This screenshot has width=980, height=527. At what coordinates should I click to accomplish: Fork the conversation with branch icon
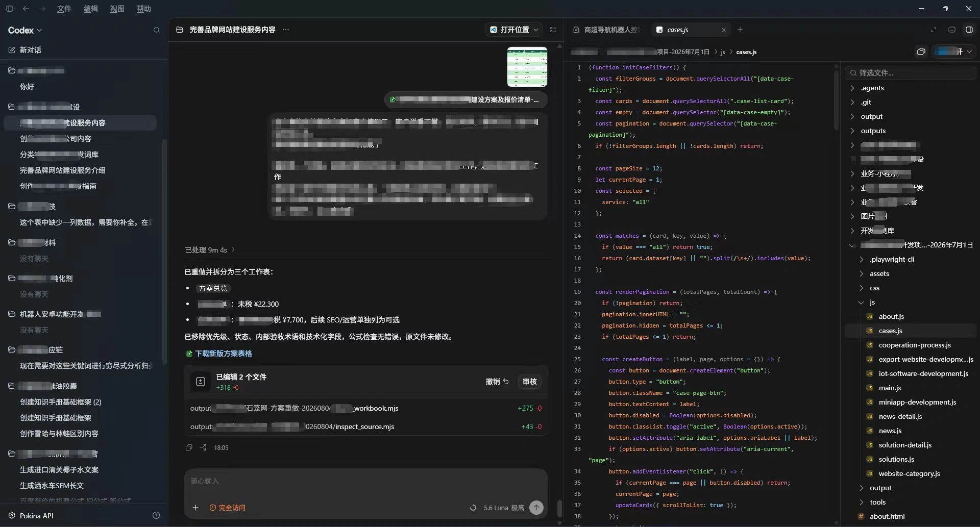(x=203, y=447)
